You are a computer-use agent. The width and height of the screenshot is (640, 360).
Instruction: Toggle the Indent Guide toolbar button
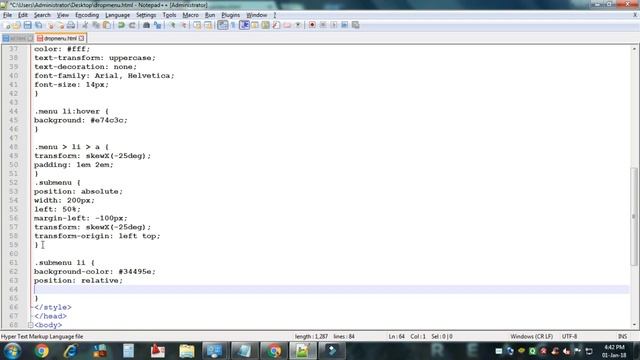tap(244, 25)
